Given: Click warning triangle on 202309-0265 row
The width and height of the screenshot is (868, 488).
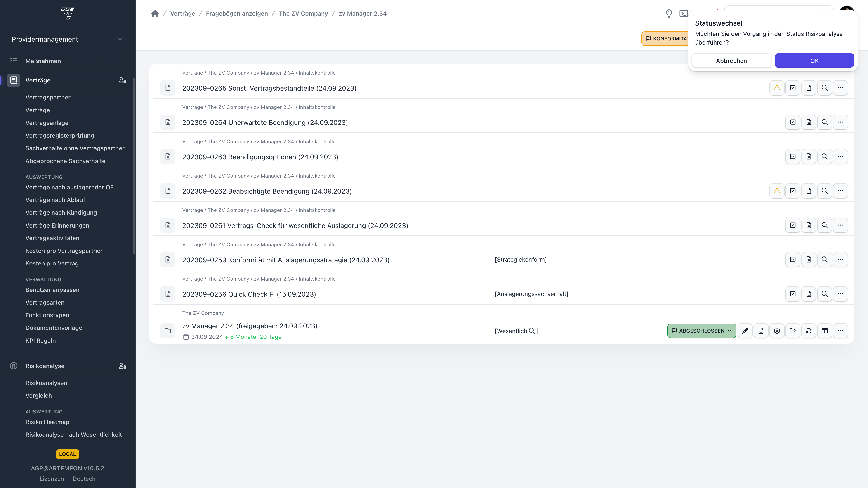Looking at the screenshot, I should (x=777, y=88).
